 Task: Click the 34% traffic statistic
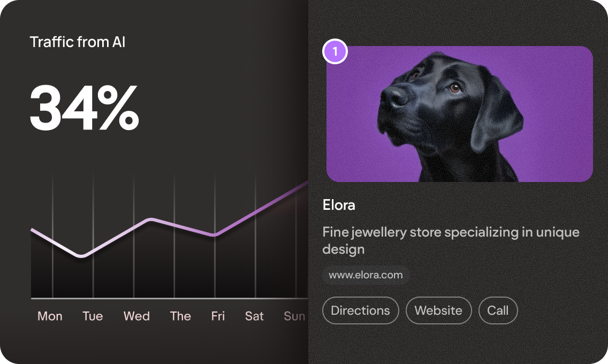[84, 108]
